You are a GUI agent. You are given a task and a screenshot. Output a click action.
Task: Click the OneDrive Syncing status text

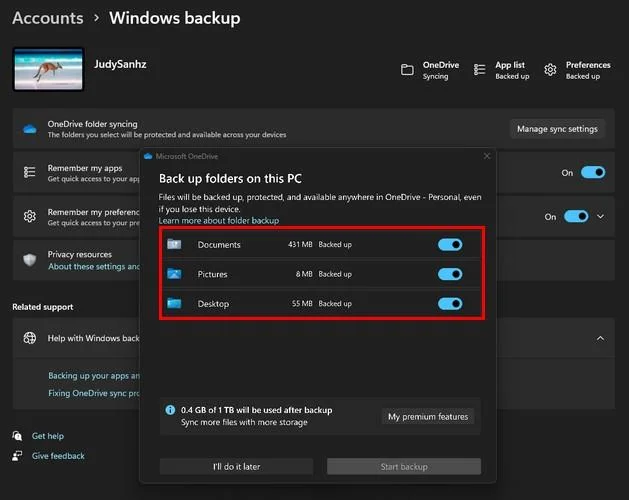click(435, 76)
